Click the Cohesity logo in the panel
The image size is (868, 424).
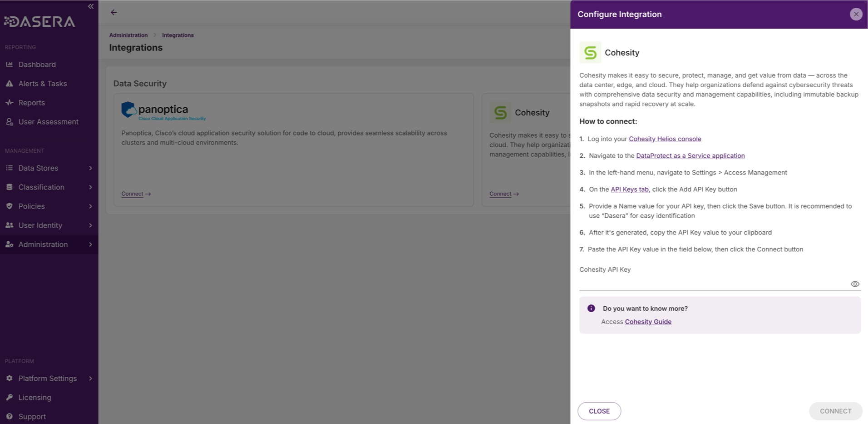[x=590, y=52]
